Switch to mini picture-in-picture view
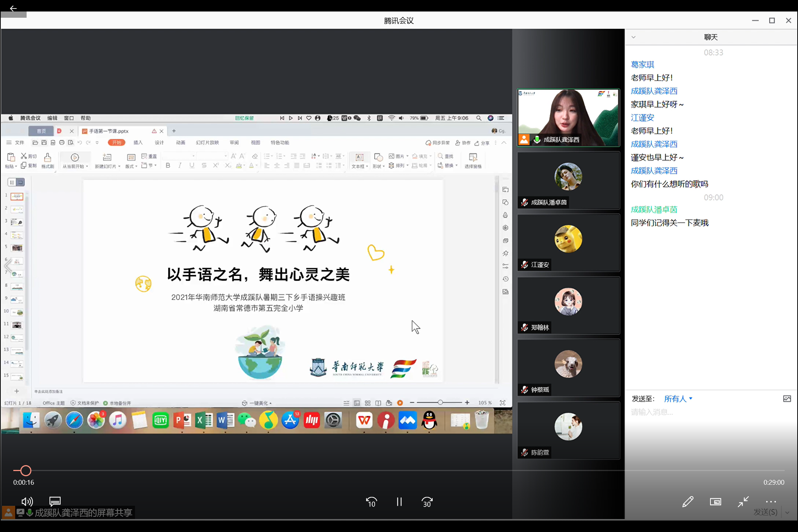Image resolution: width=798 pixels, height=532 pixels. [x=716, y=502]
